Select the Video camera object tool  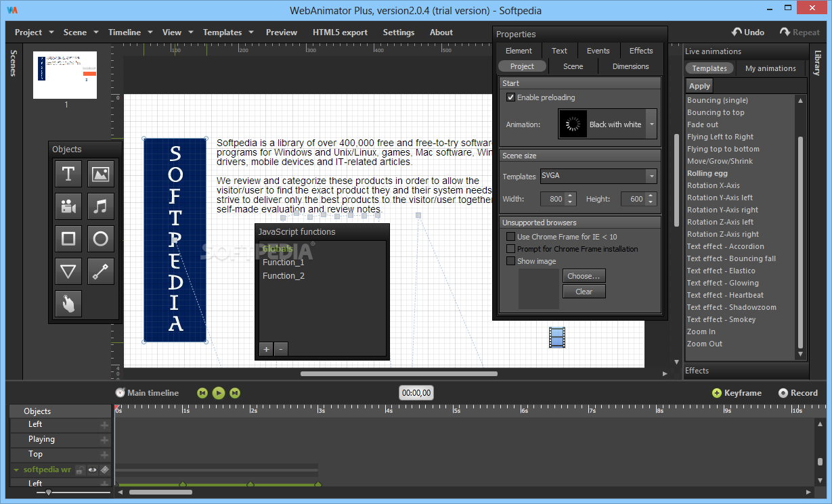[x=68, y=206]
